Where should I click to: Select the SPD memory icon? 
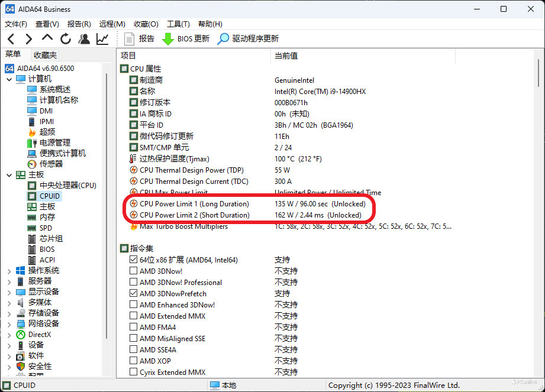click(x=31, y=228)
